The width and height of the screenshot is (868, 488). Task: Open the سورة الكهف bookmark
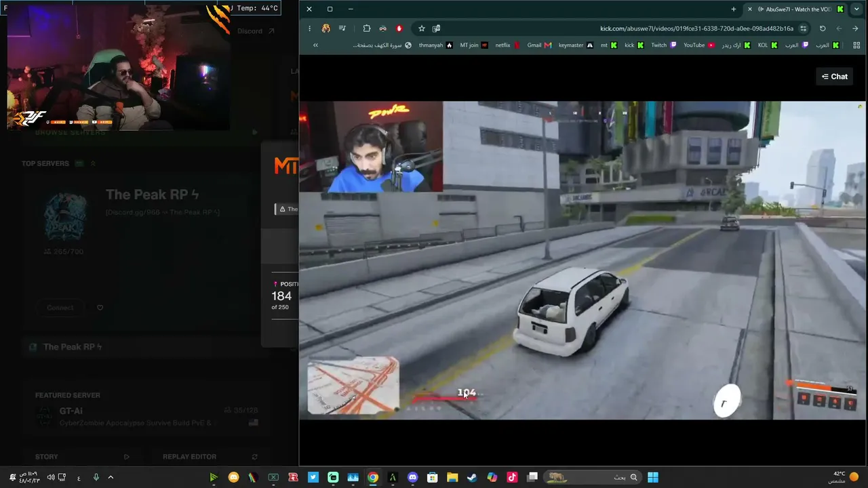tap(382, 45)
